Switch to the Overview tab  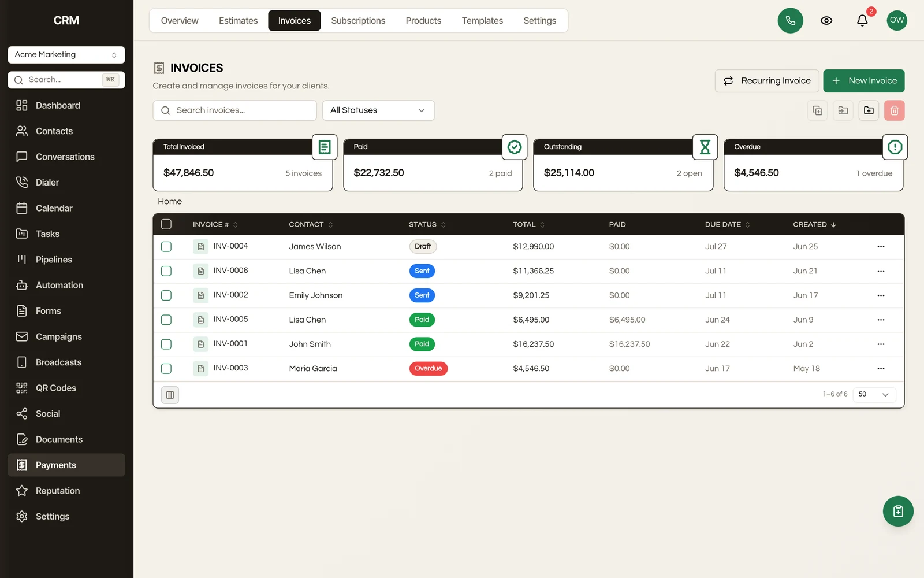180,21
